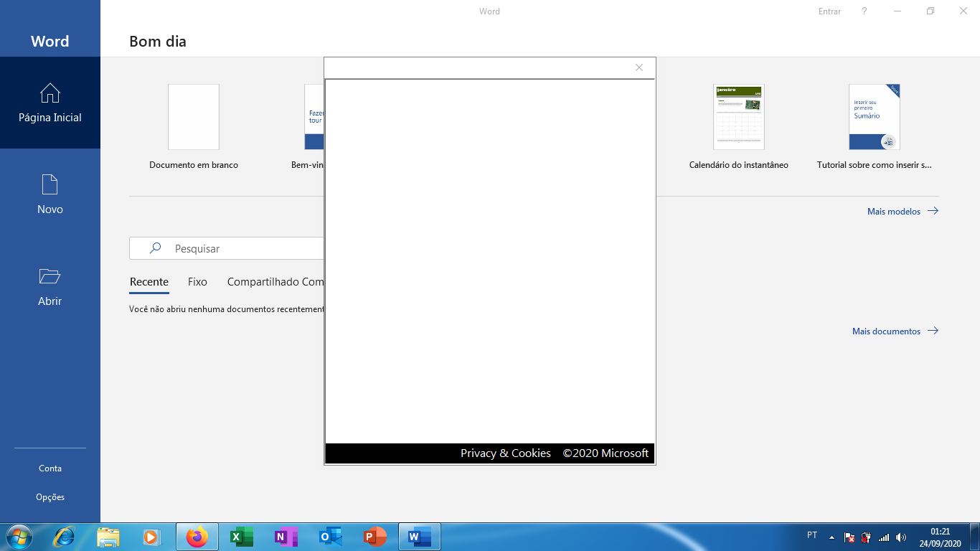Show hidden tray icons arrow
Viewport: 980px width, 551px height.
click(x=831, y=537)
